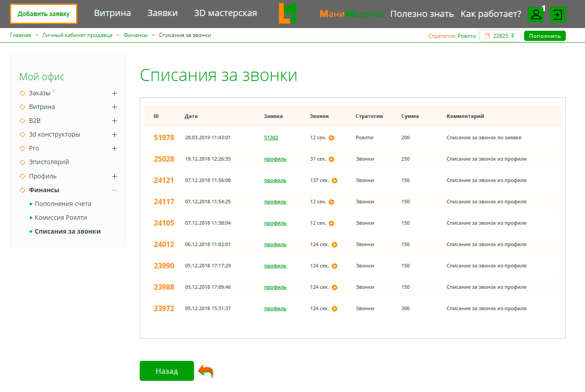Open профиль link in row 25028
The height and width of the screenshot is (392, 585).
point(275,159)
